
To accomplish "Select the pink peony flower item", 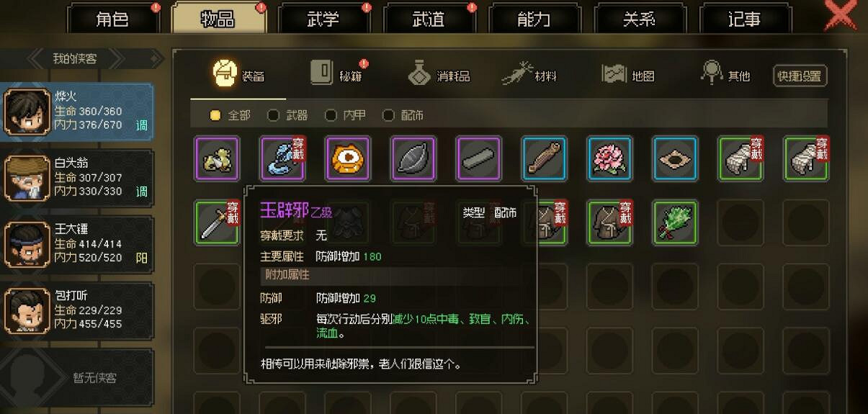I will coord(609,158).
